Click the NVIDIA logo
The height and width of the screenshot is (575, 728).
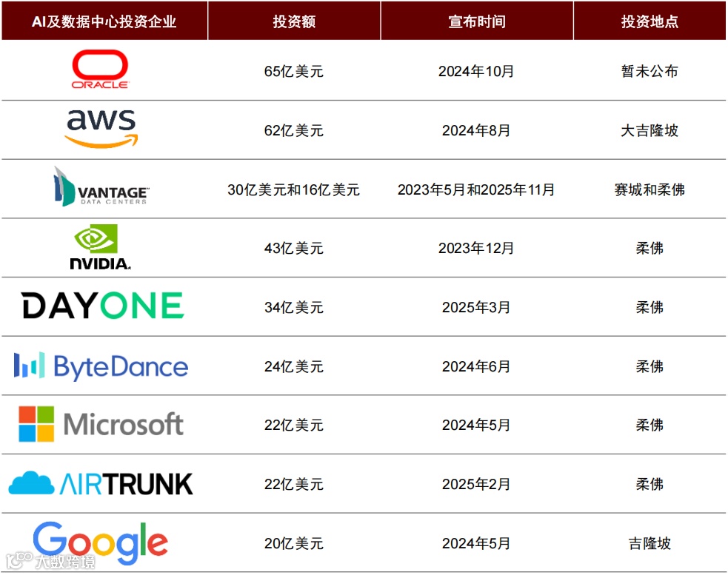click(x=100, y=247)
